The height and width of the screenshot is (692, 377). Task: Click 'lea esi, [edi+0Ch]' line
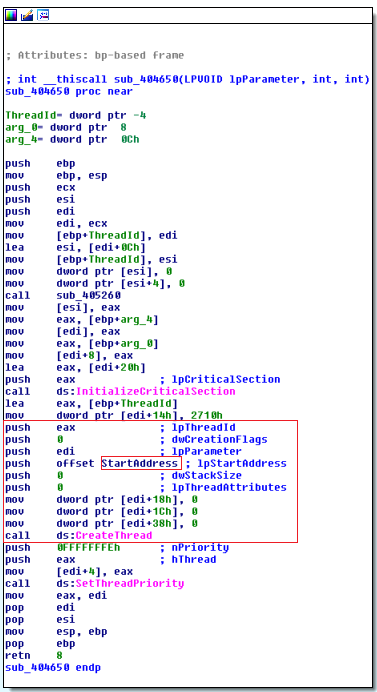[75, 248]
